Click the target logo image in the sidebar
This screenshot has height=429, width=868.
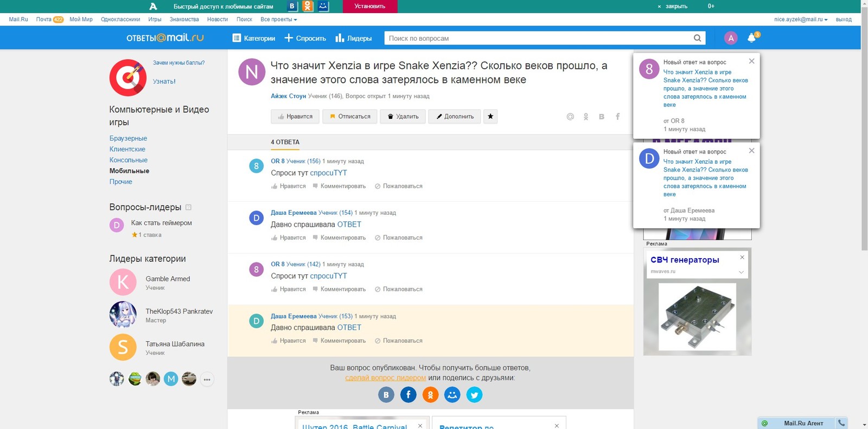[128, 78]
